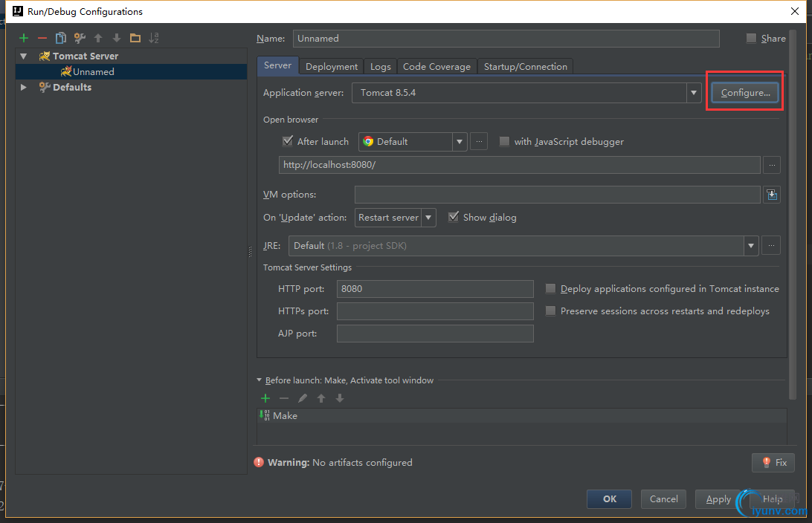Move the before-launch task down
Screen dimensions: 812x523
coord(340,397)
